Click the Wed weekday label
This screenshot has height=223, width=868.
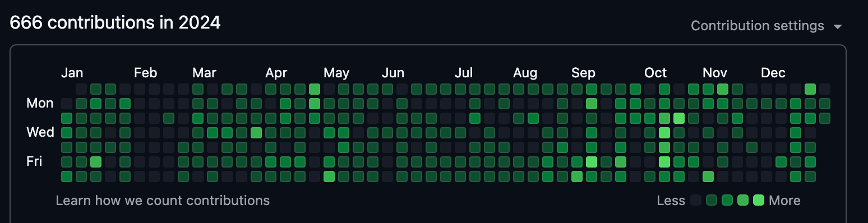[40, 132]
